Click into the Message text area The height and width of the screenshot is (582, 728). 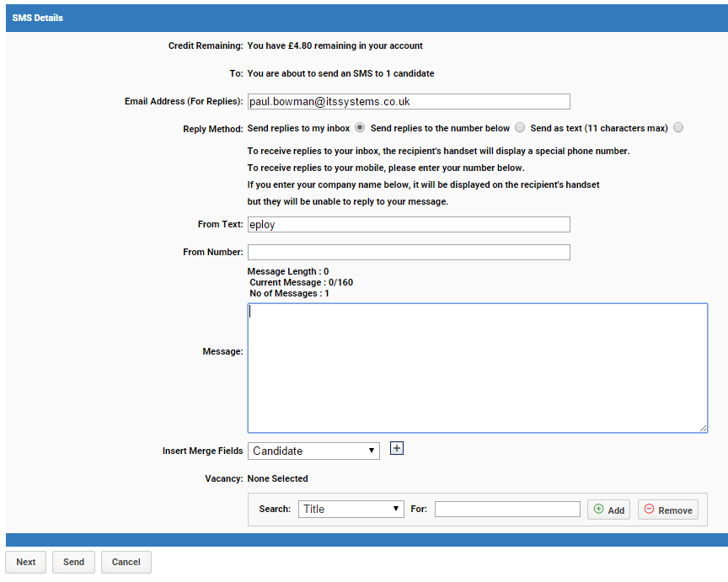coord(477,368)
